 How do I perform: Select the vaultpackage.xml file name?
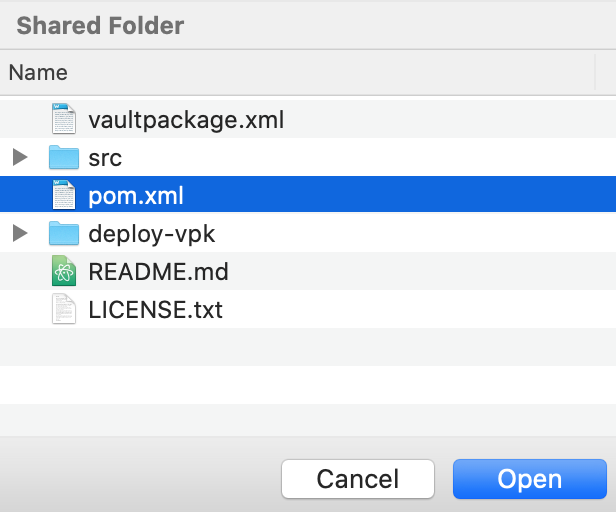click(x=186, y=119)
